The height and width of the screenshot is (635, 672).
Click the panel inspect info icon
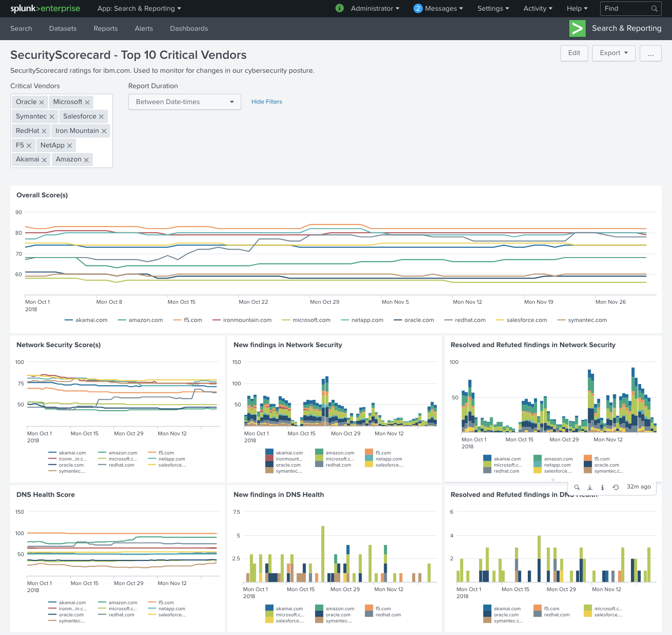602,487
